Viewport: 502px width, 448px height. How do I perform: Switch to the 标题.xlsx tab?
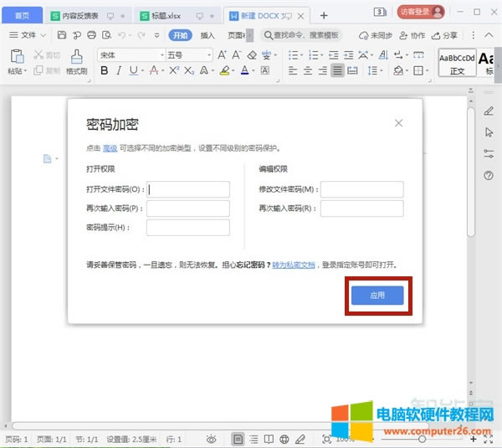166,15
